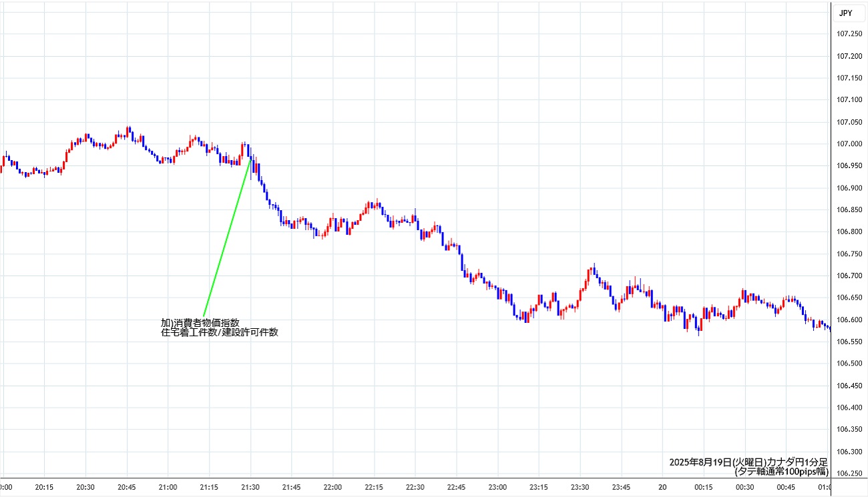
Task: Click the 106.700 price axis label
Action: (x=849, y=276)
